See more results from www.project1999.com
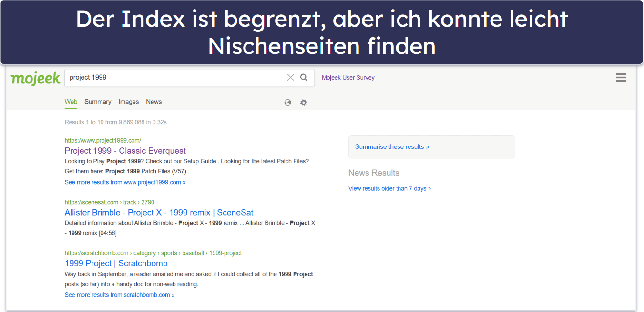This screenshot has width=644, height=312. (x=125, y=182)
